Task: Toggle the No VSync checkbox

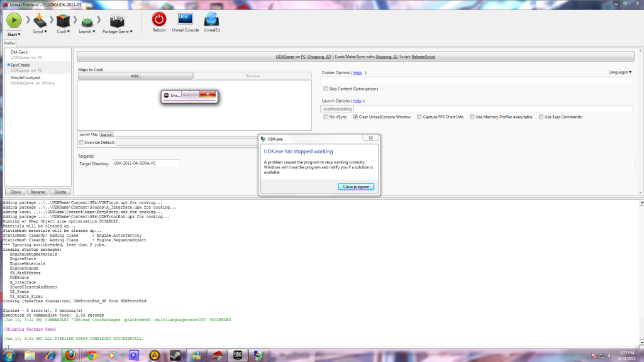Action: tap(326, 117)
